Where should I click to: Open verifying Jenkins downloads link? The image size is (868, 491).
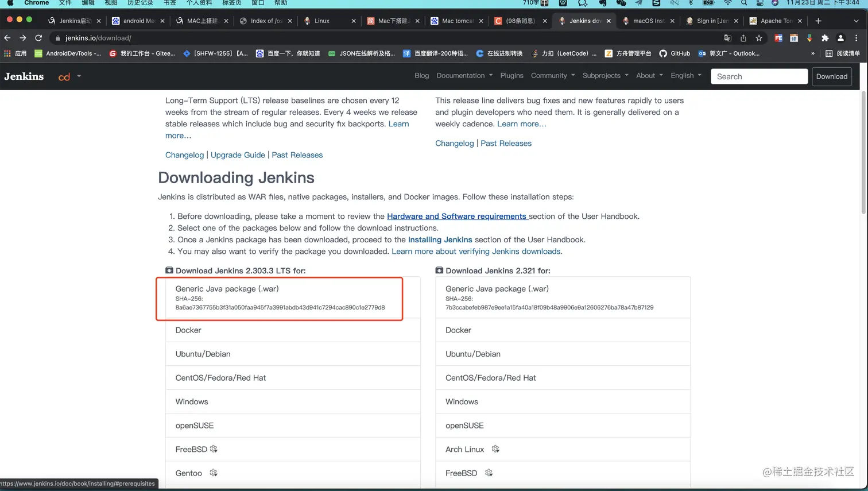(476, 251)
